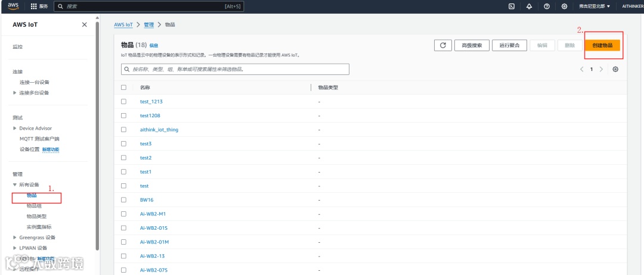Click the sidebar vertical scrollbar
Screen dimensions: 644x275
pos(97,135)
